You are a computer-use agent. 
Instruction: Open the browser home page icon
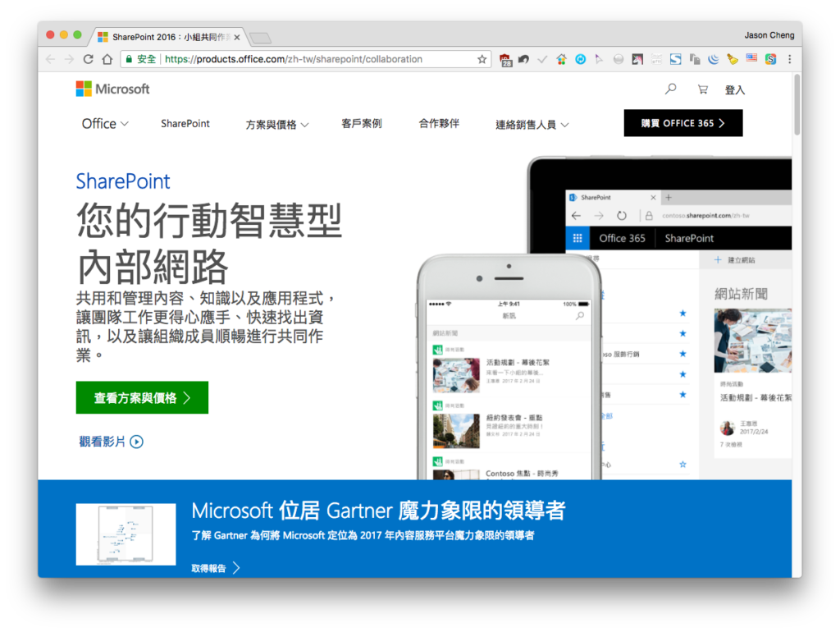click(x=107, y=59)
